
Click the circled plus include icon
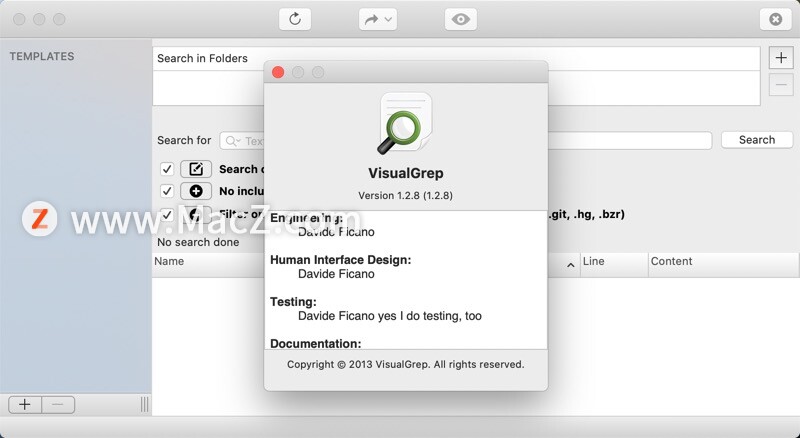click(196, 191)
